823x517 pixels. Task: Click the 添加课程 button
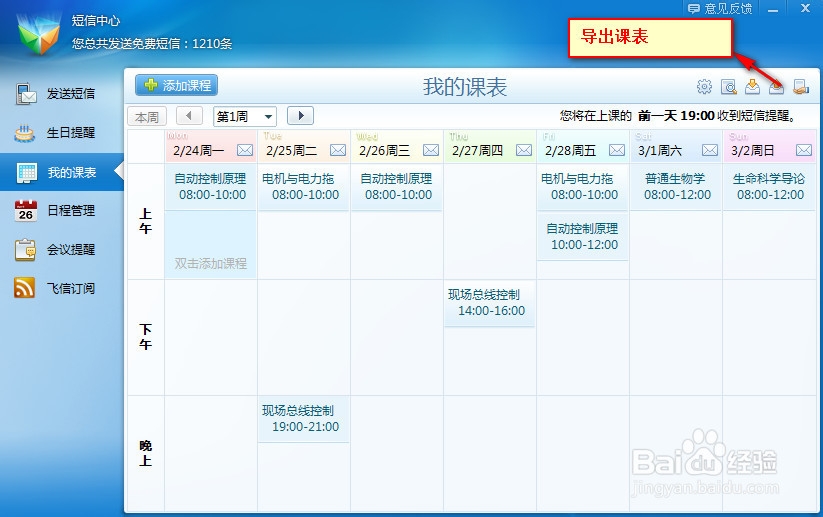[176, 85]
